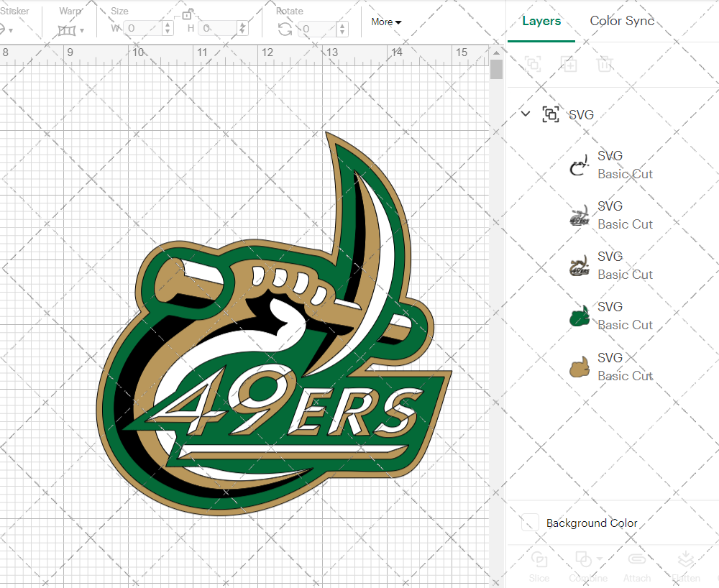Screen dimensions: 719x588
Task: Select the Slice tool
Action: tap(539, 567)
